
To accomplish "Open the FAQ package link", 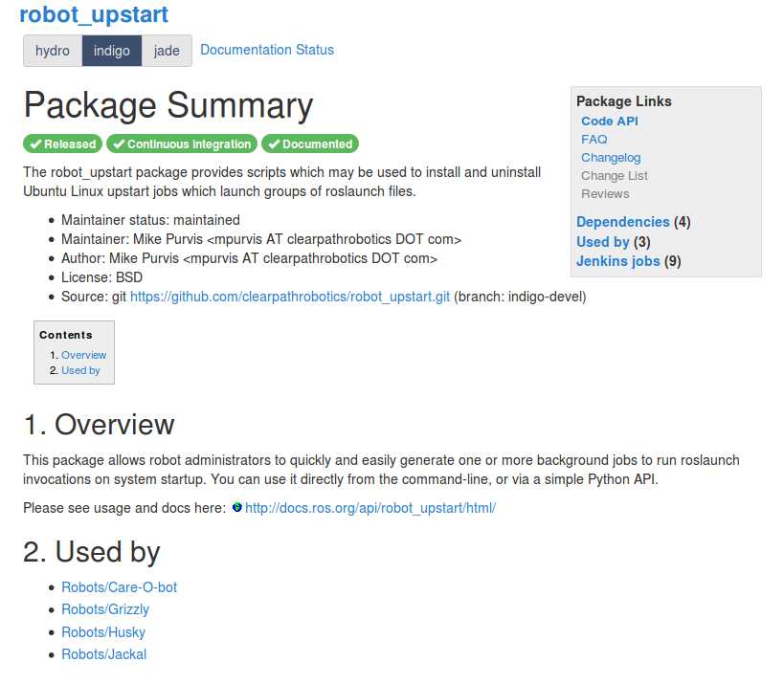I will (594, 140).
